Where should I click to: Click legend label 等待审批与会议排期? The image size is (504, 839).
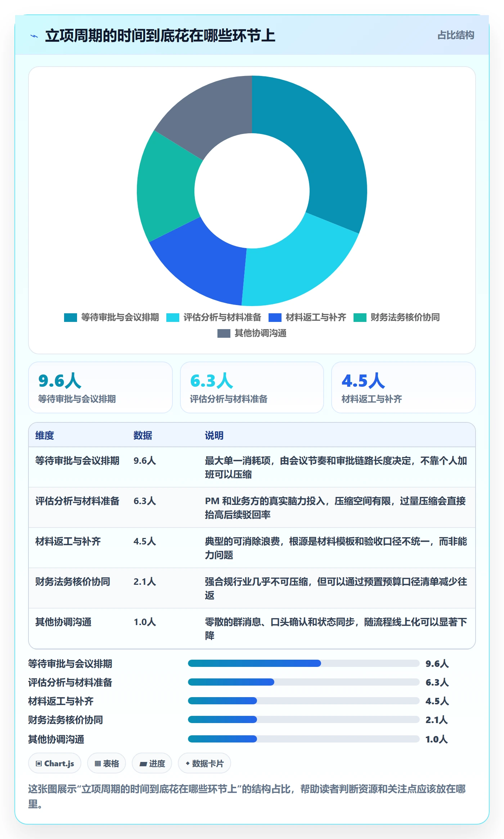click(x=120, y=317)
